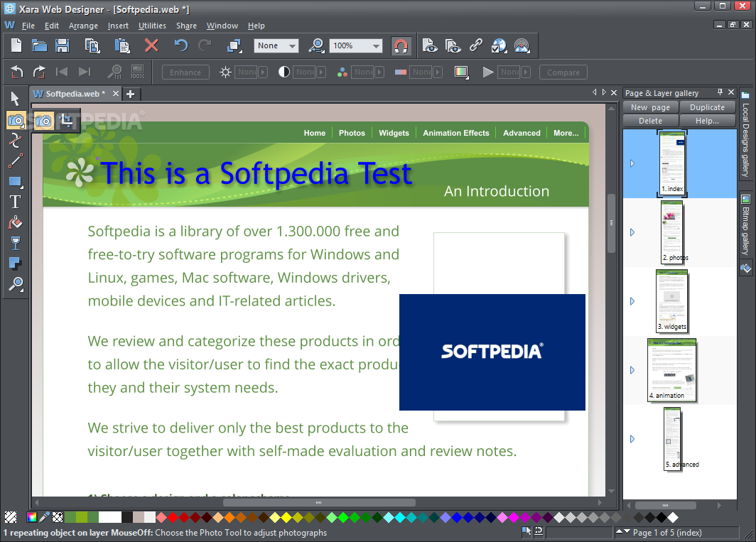Image resolution: width=756 pixels, height=542 pixels.
Task: Click the link chain icon
Action: click(x=476, y=45)
